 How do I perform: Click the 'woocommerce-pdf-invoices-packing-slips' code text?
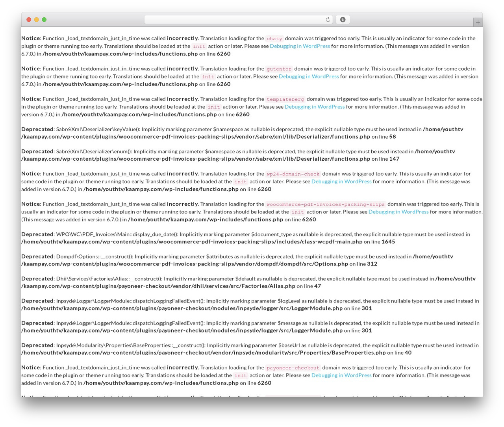[326, 204]
